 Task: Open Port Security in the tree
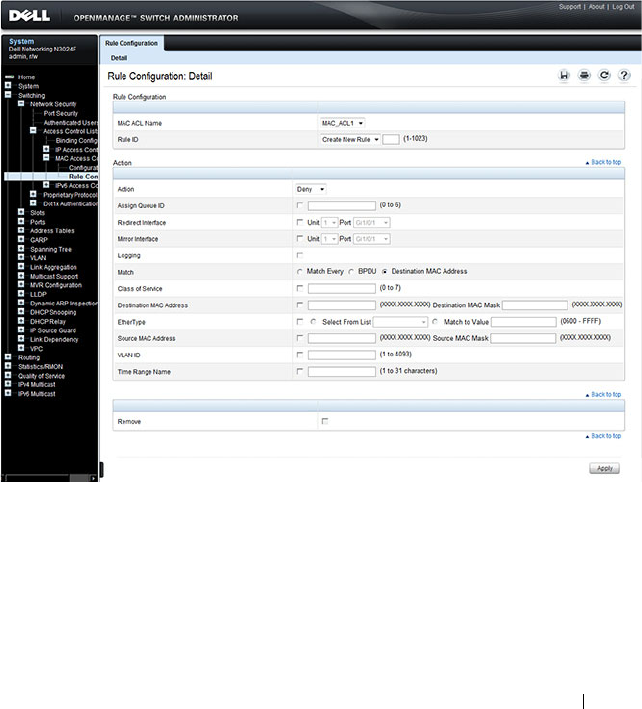tap(61, 113)
